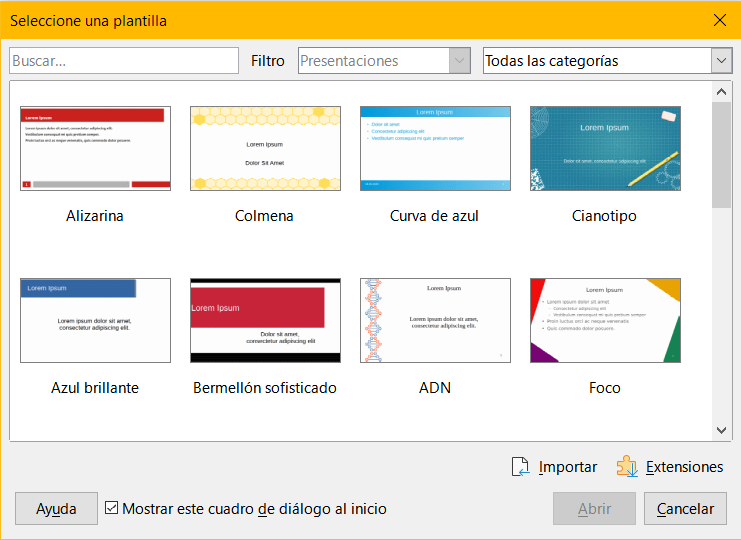Select the Bermellón sofisticado template

265,320
